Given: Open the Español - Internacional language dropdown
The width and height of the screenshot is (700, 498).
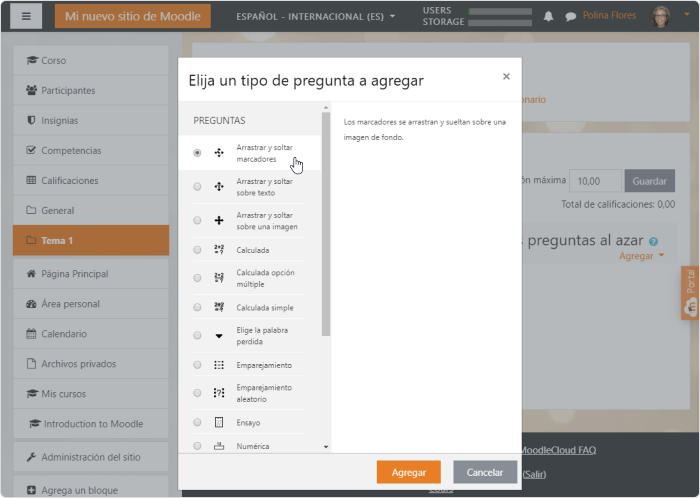Looking at the screenshot, I should click(x=315, y=17).
